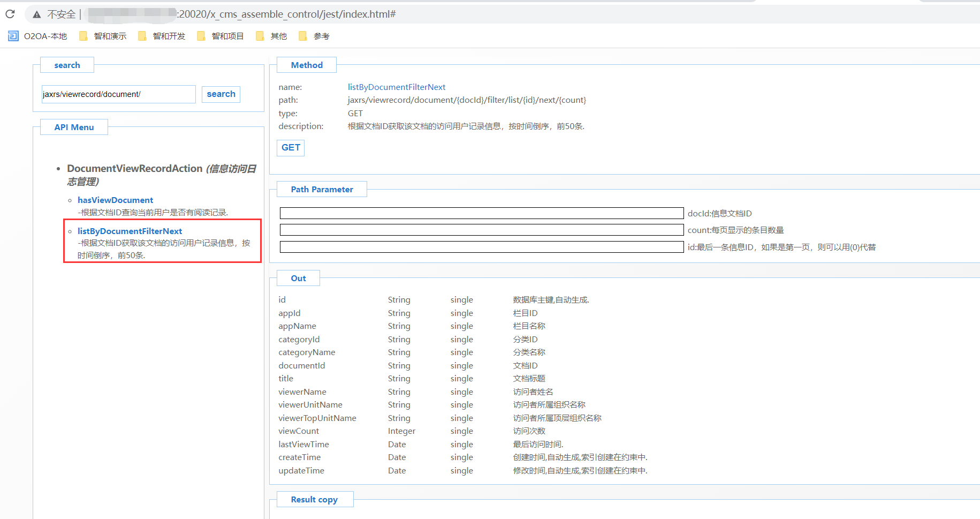The height and width of the screenshot is (519, 980).
Task: Open the 智和项目 bookmark folder
Action: [221, 36]
